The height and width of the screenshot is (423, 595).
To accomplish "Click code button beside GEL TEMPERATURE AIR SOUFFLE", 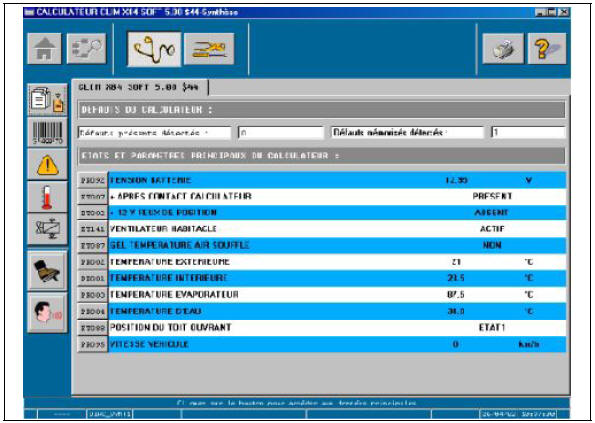I will pos(93,246).
